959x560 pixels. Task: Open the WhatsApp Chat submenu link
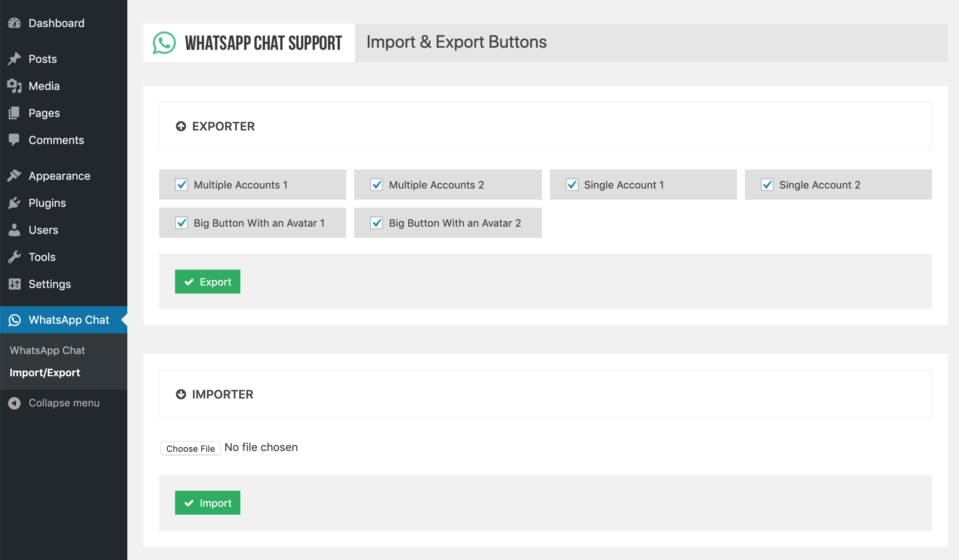click(x=47, y=350)
